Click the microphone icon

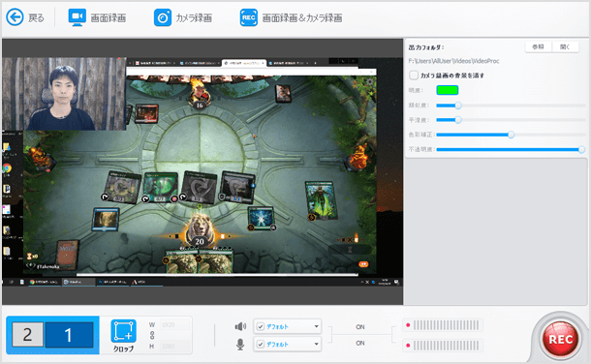coord(240,344)
